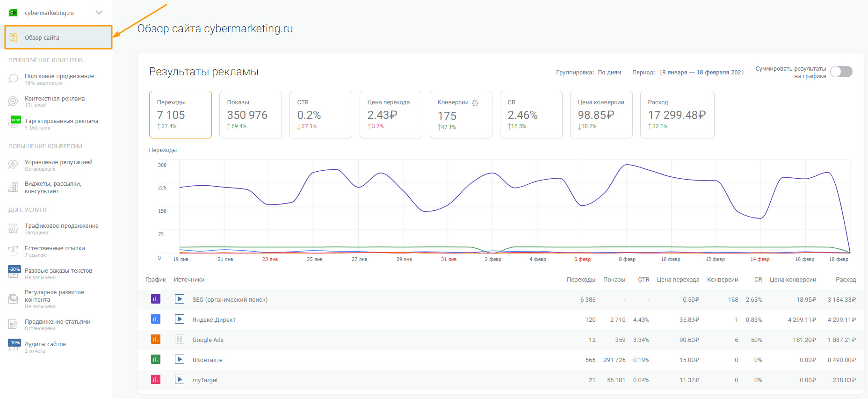
Task: Click the Управление репутацией sidebar icon
Action: point(13,165)
